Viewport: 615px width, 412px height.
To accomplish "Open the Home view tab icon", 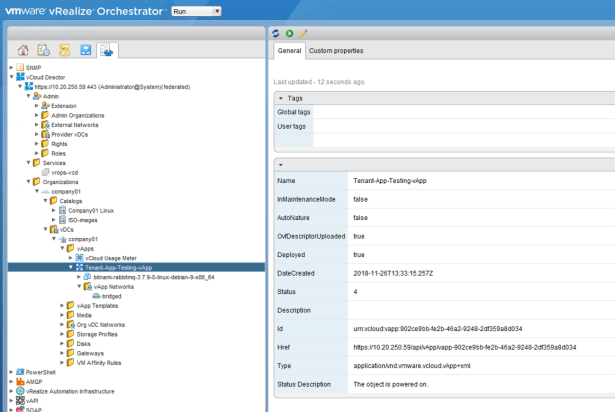I will [23, 49].
